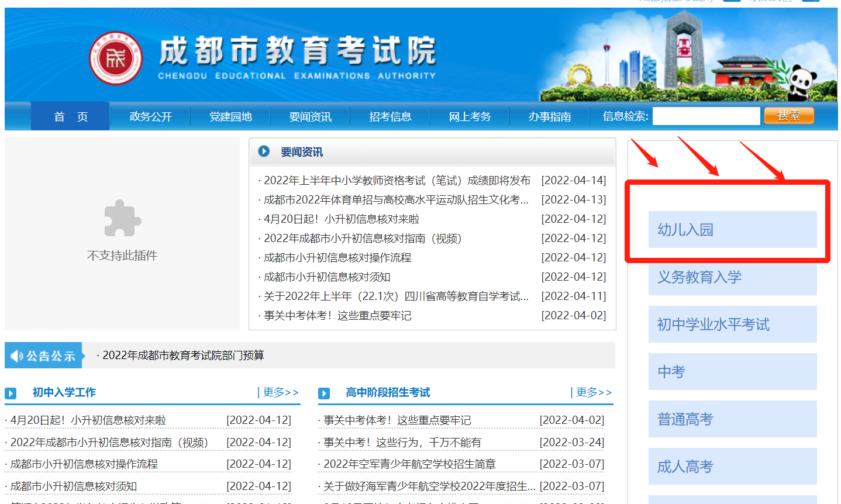Click the 公告公示 speaker icon

(16, 356)
